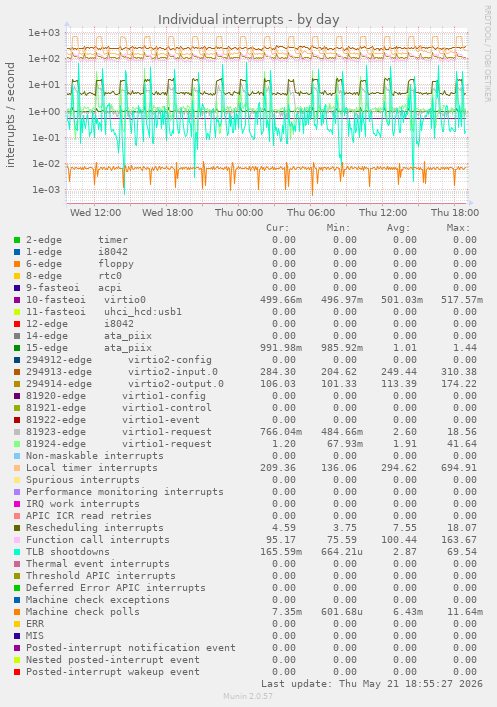The image size is (497, 707).
Task: Click the 15-edge ata_piix green swatch
Action: click(x=17, y=348)
